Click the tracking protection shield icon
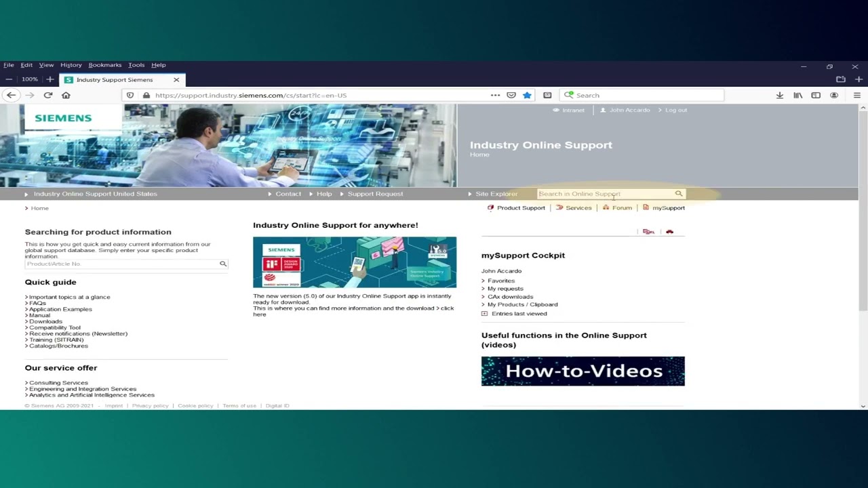The image size is (868, 488). tap(130, 96)
